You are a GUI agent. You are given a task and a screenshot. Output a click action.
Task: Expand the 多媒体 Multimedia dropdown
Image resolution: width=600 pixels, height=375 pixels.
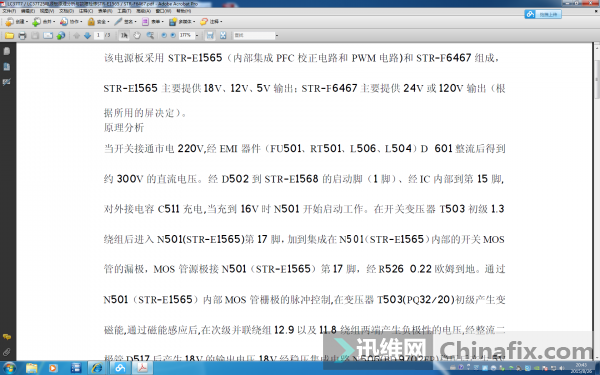194,22
